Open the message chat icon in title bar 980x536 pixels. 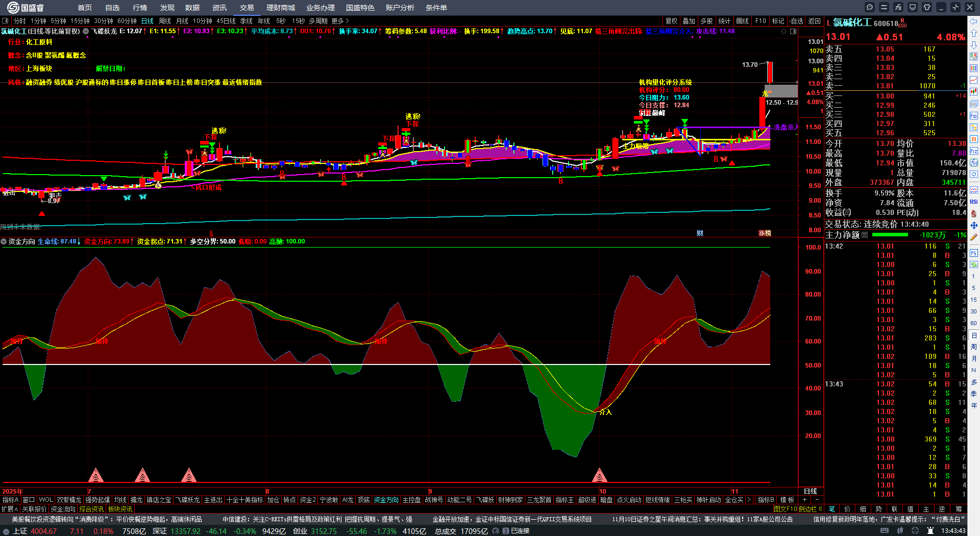[x=870, y=7]
